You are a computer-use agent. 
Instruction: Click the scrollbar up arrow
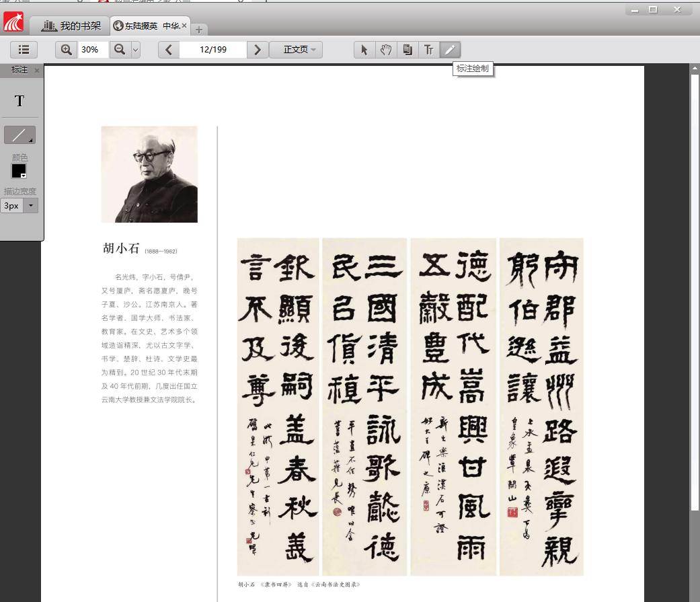click(x=695, y=69)
